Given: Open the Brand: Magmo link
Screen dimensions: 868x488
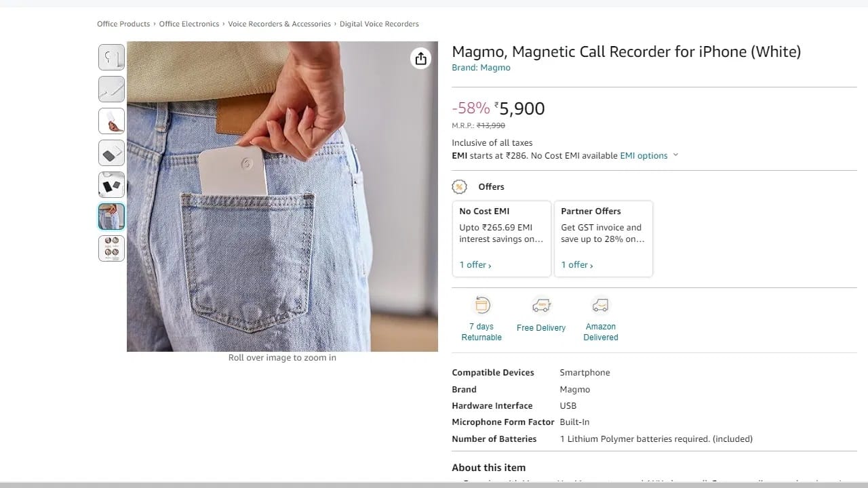Looking at the screenshot, I should coord(481,68).
